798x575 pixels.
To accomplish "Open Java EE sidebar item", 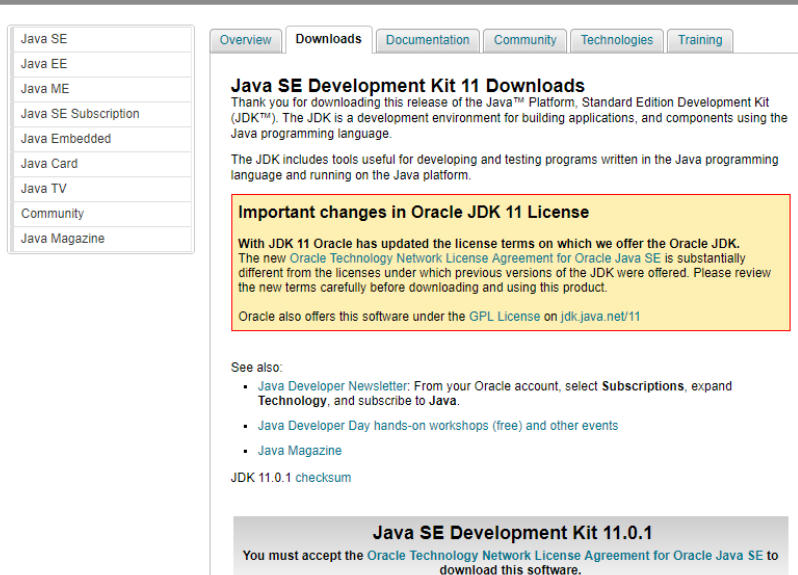I will point(44,64).
